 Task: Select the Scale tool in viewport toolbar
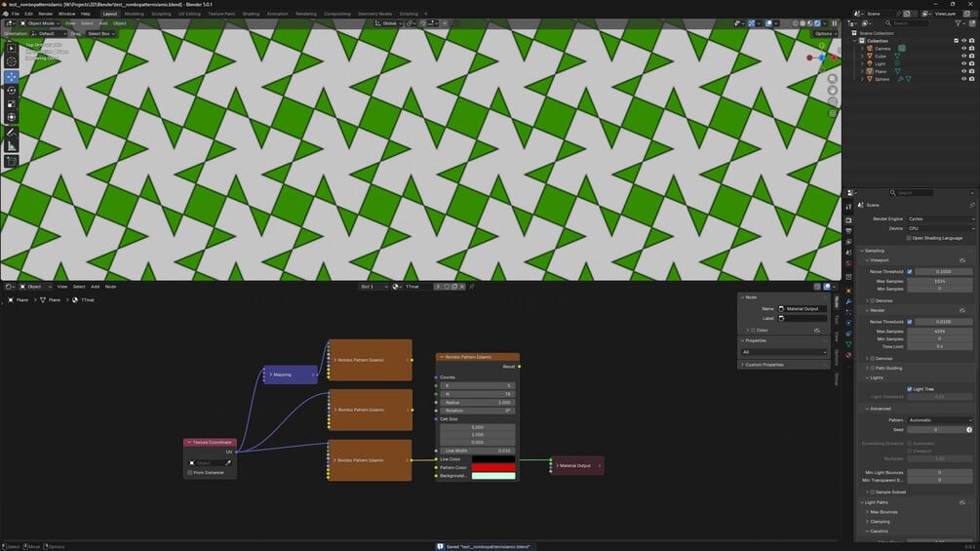tap(12, 103)
